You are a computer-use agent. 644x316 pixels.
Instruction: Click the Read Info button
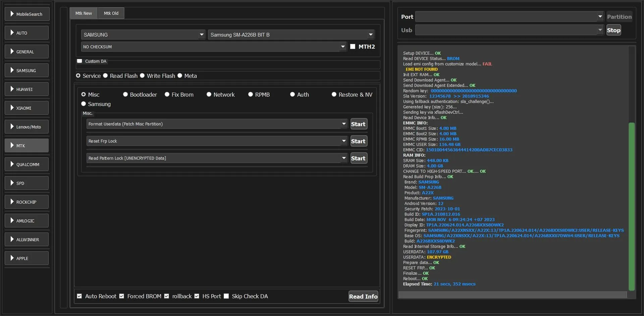tap(363, 296)
